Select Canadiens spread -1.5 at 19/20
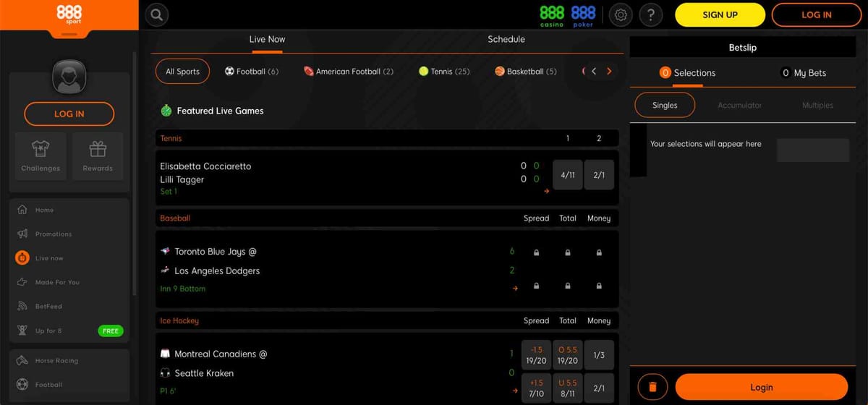868x405 pixels. click(x=537, y=355)
